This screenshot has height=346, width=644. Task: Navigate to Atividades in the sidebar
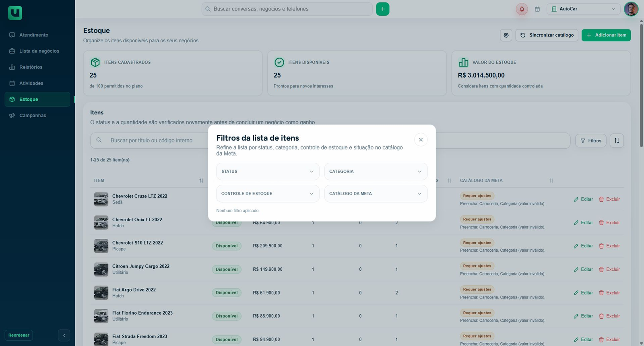click(37, 83)
